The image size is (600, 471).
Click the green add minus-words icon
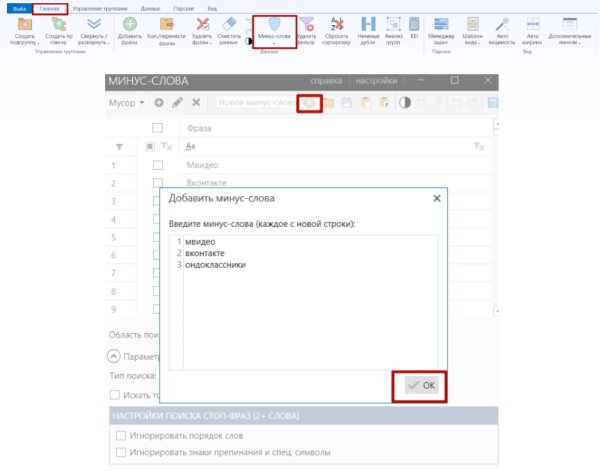tap(311, 102)
